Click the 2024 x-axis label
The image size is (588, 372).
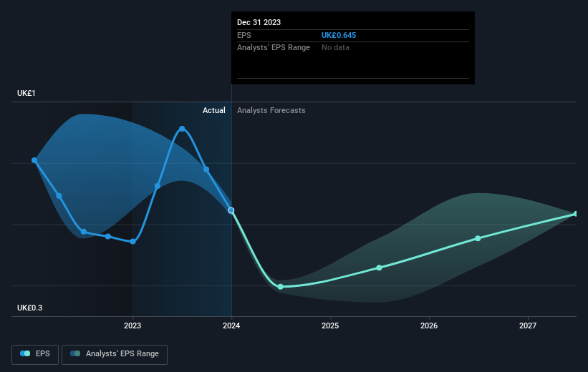(x=231, y=325)
